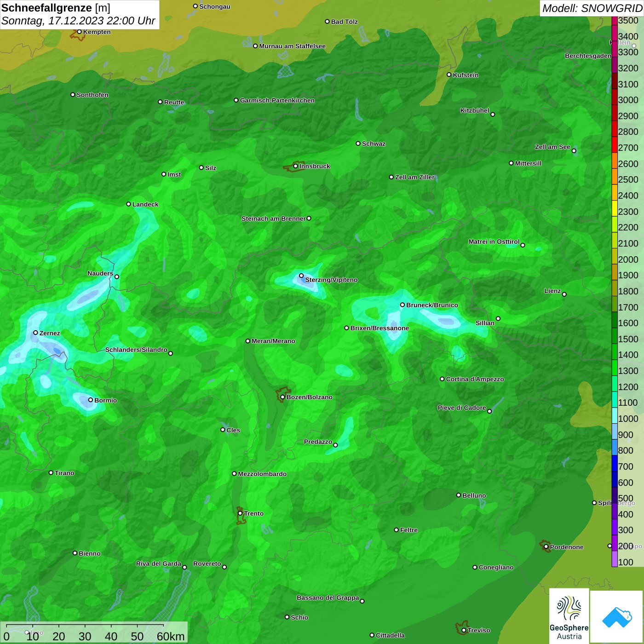The height and width of the screenshot is (644, 644).
Task: Click the 60km scale bar label
Action: click(x=171, y=636)
